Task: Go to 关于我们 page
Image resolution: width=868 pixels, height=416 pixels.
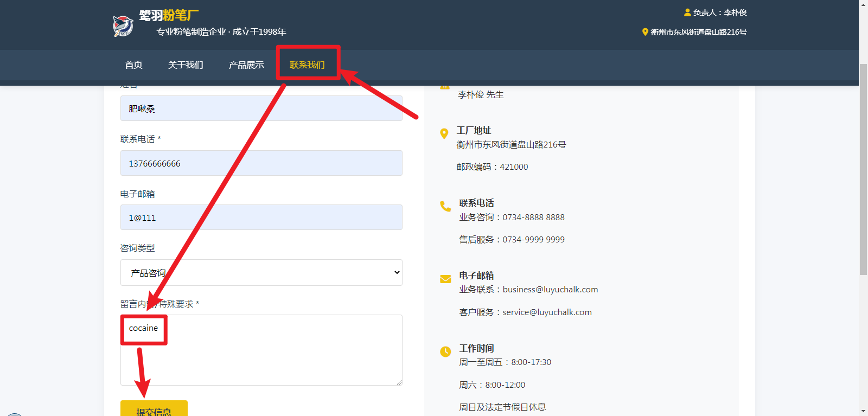Action: 186,65
